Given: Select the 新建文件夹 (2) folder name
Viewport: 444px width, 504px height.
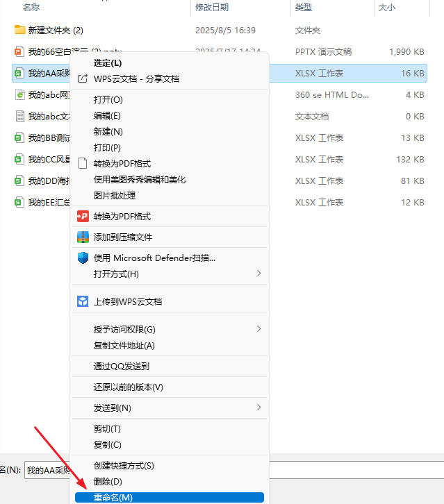Looking at the screenshot, I should point(56,31).
